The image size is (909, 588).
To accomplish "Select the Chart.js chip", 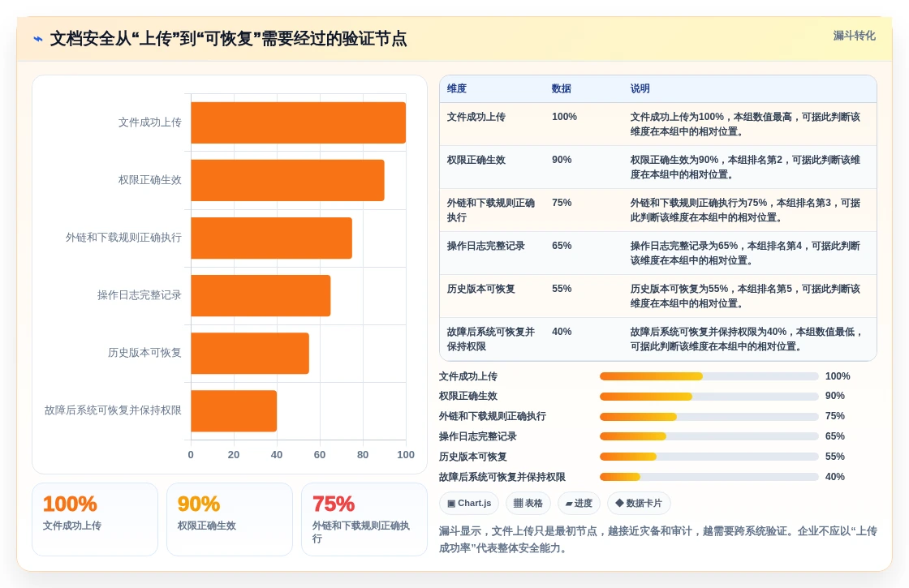I will tap(469, 503).
